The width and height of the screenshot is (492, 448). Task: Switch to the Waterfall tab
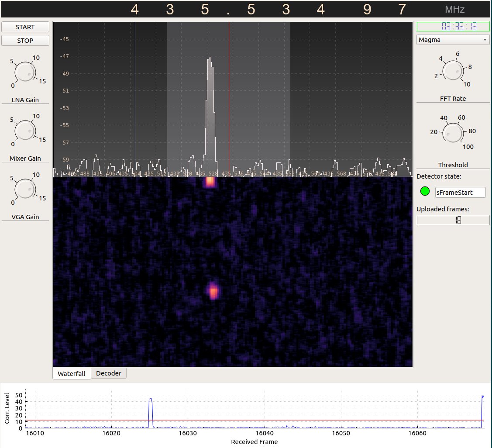pyautogui.click(x=72, y=374)
